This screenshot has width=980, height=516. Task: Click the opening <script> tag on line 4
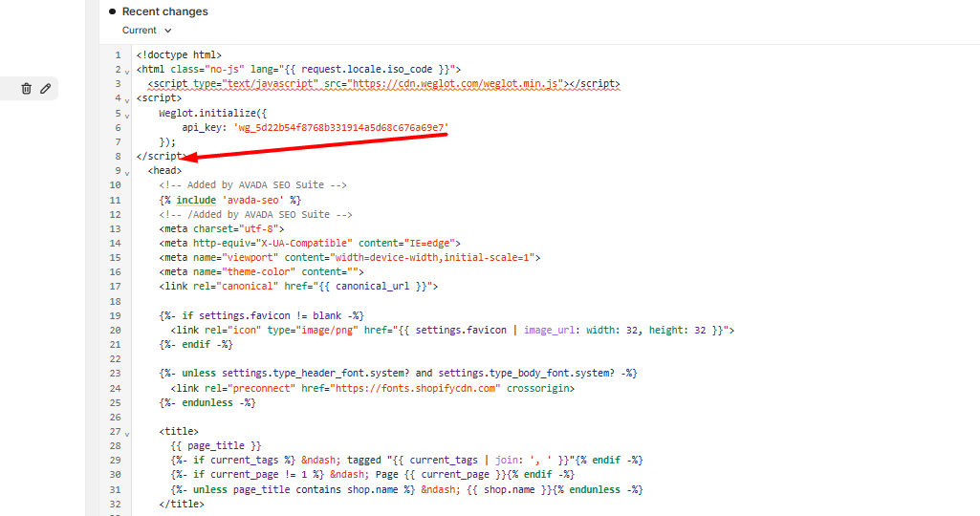(159, 98)
